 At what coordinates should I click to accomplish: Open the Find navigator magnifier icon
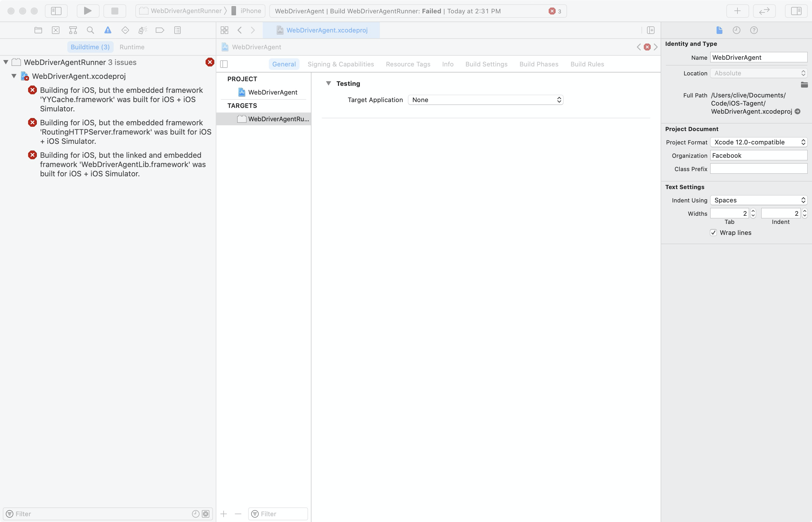(90, 30)
